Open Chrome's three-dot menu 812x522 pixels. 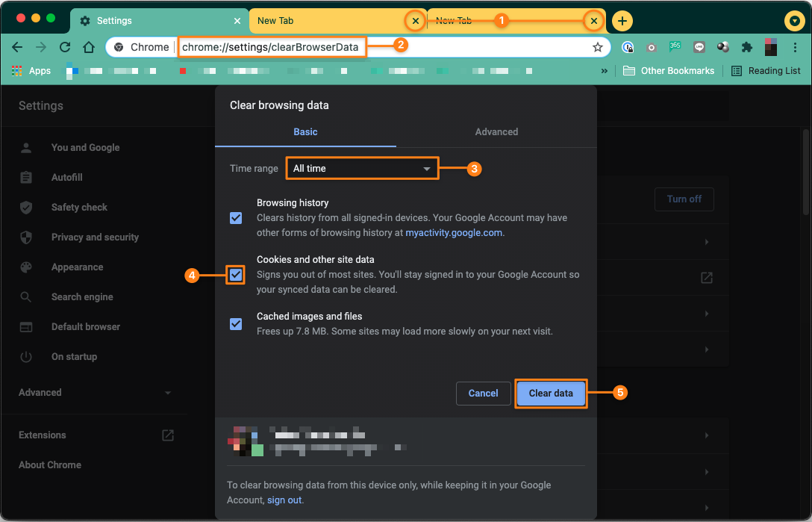[795, 47]
